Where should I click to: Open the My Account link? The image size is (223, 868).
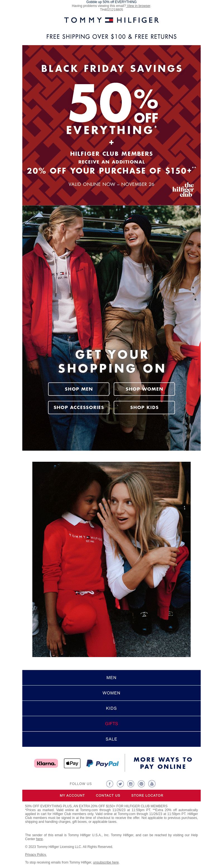(x=72, y=795)
